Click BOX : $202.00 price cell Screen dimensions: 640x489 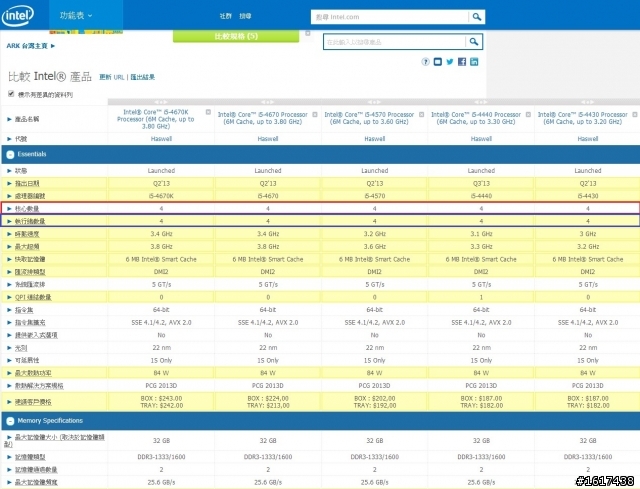375,398
